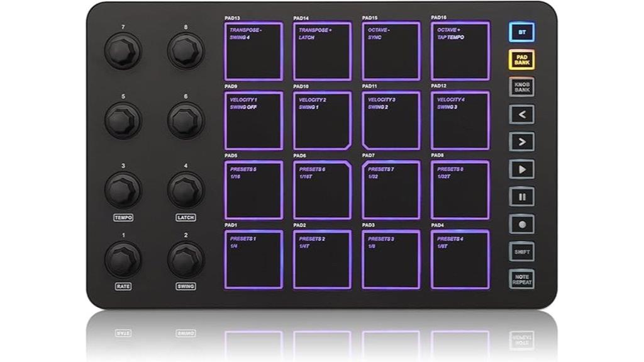Select PAD10 labeled VELOCITY 2
Image resolution: width=644 pixels, height=362 pixels.
(x=323, y=120)
